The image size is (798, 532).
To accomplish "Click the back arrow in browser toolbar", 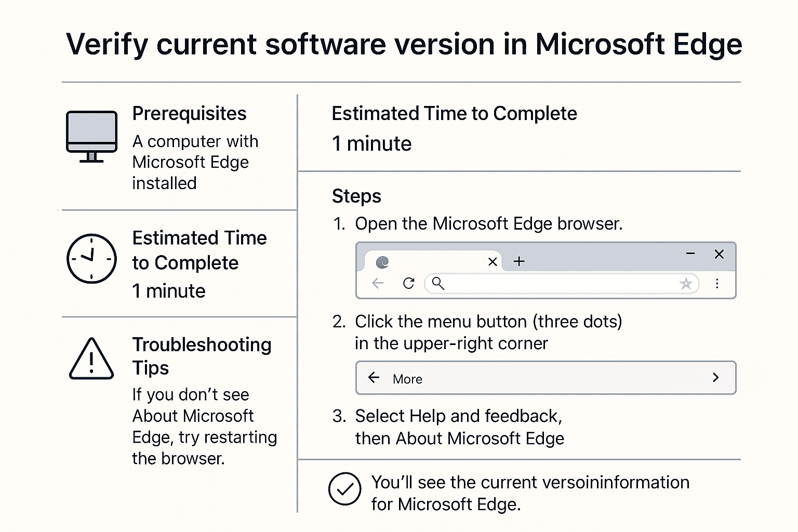I will point(378,283).
